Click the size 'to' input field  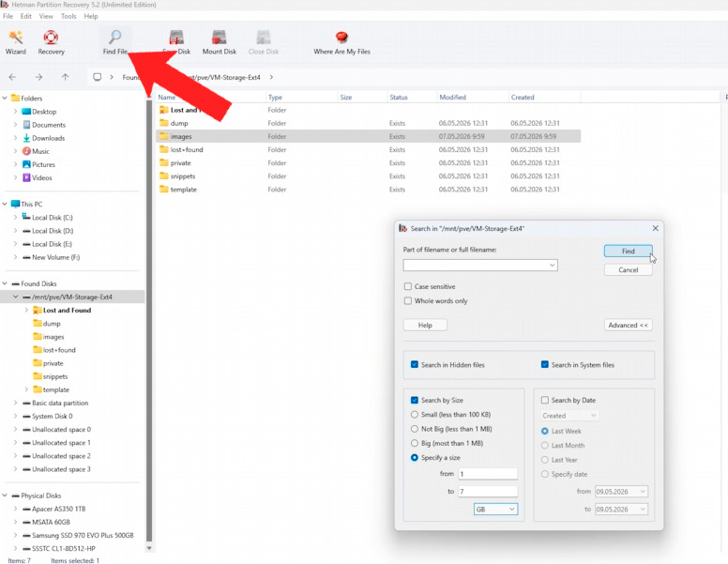click(x=488, y=492)
